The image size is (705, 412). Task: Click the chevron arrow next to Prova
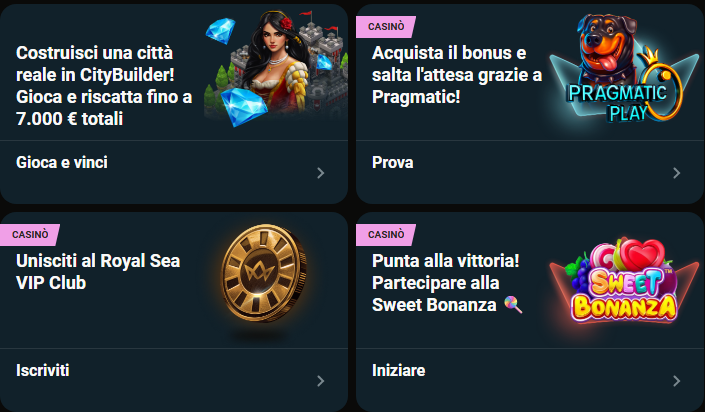(676, 172)
